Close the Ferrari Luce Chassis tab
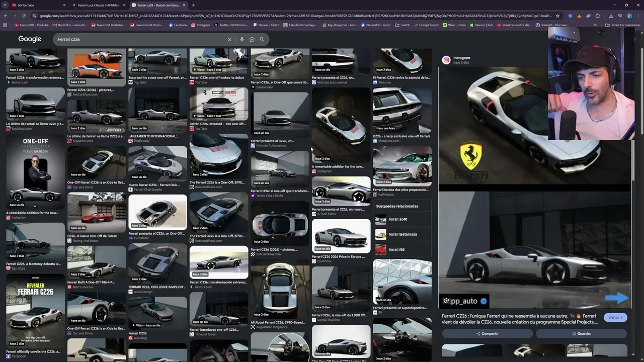The height and width of the screenshot is (362, 644). (124, 5)
